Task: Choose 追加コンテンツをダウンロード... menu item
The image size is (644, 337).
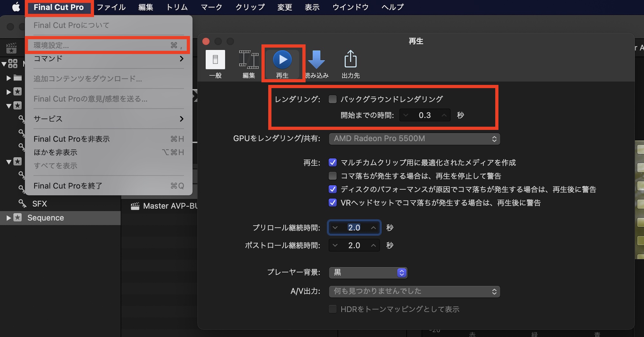Action: point(109,79)
